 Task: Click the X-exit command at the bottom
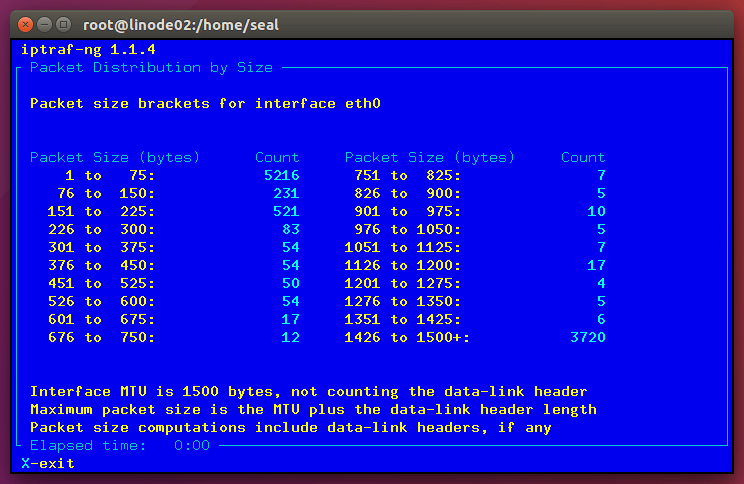[x=48, y=463]
